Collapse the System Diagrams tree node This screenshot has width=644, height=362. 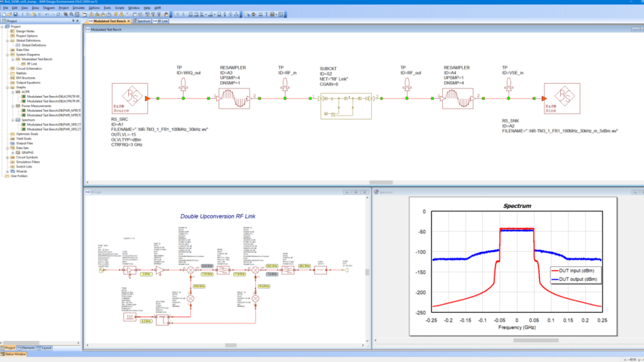pyautogui.click(x=8, y=55)
